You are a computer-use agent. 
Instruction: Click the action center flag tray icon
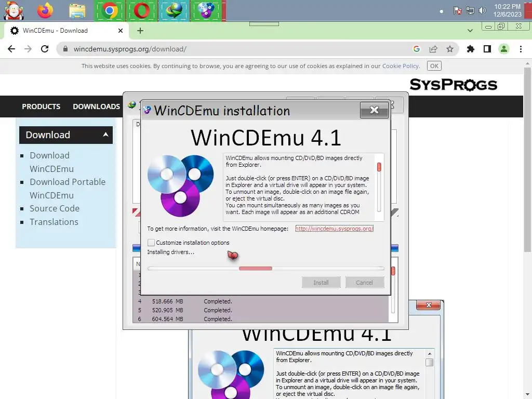tap(457, 10)
